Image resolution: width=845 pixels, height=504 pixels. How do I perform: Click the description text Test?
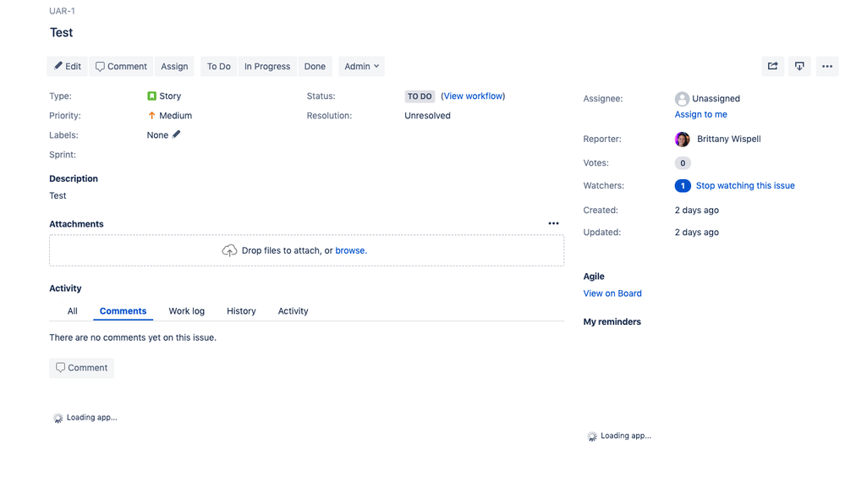[58, 195]
